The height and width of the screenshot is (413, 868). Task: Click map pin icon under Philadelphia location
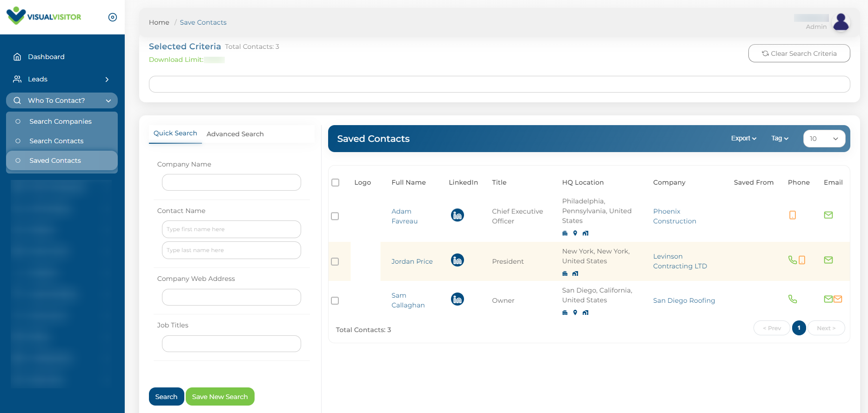click(575, 233)
